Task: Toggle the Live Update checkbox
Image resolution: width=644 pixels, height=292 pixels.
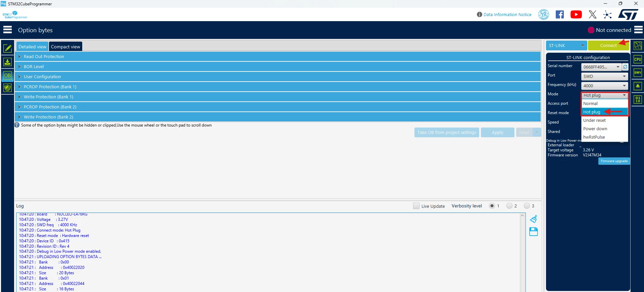Action: (x=416, y=206)
